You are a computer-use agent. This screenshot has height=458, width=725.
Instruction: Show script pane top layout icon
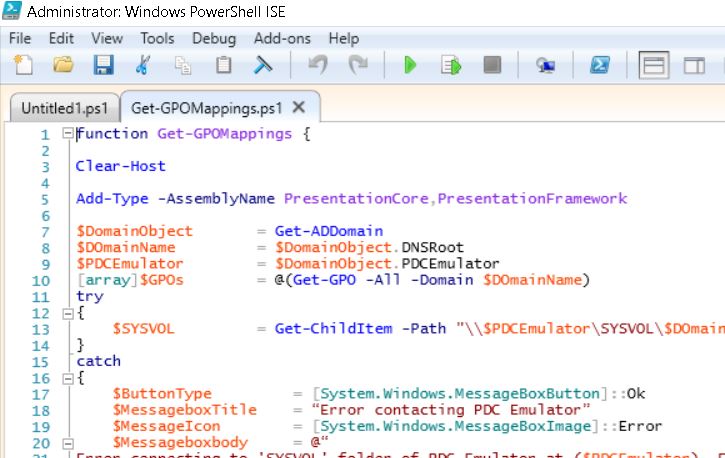tap(654, 65)
